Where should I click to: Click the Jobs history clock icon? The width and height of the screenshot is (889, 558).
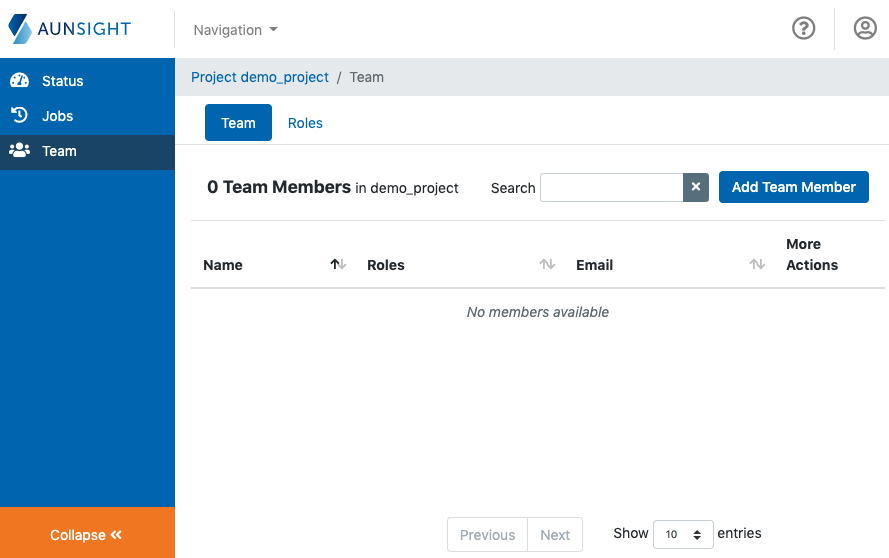19,116
